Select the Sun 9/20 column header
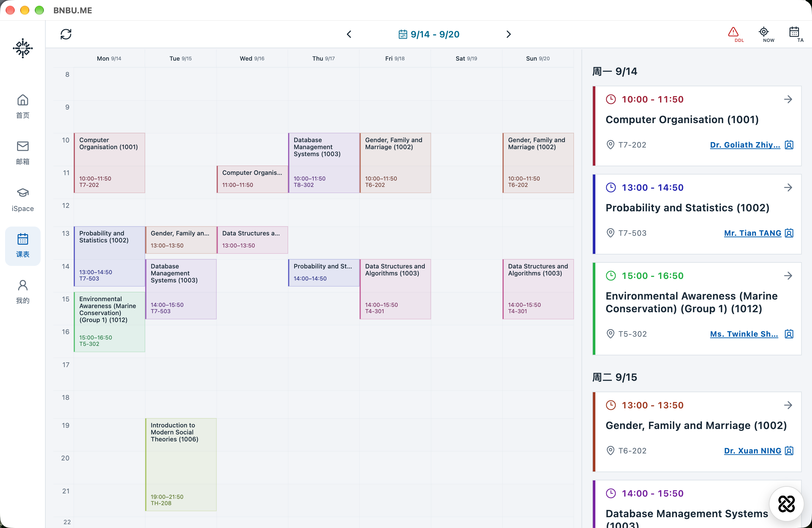This screenshot has height=528, width=812. click(x=538, y=58)
